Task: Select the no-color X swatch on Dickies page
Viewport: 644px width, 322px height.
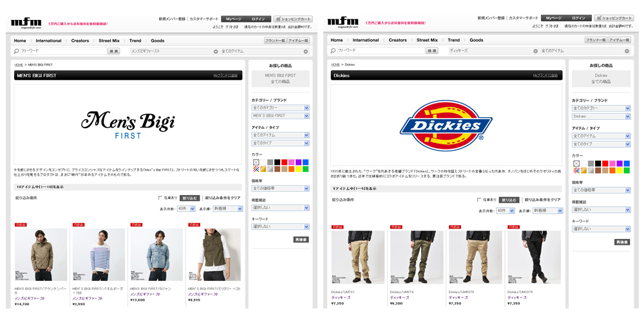Action: tap(576, 164)
